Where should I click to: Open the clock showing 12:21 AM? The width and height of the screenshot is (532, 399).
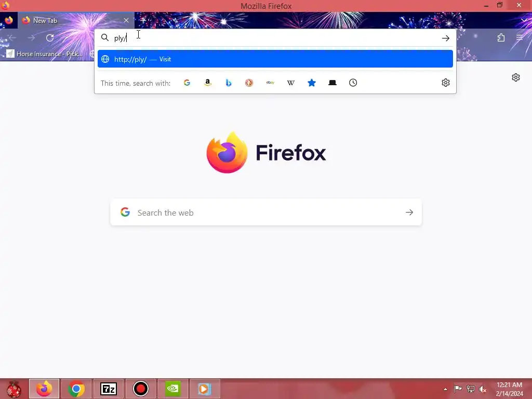(509, 389)
